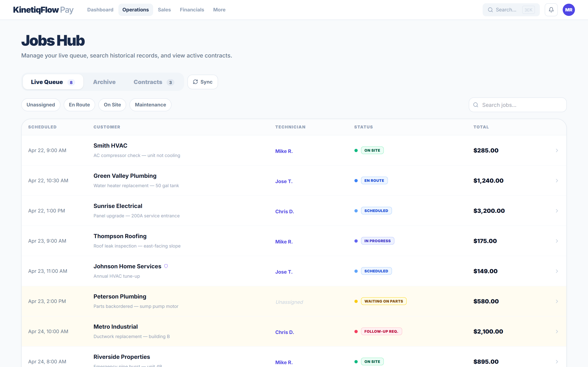Screen dimensions: 588x367
Task: Click the yellow status dot for Peterson Plumbing
Action: (356, 301)
